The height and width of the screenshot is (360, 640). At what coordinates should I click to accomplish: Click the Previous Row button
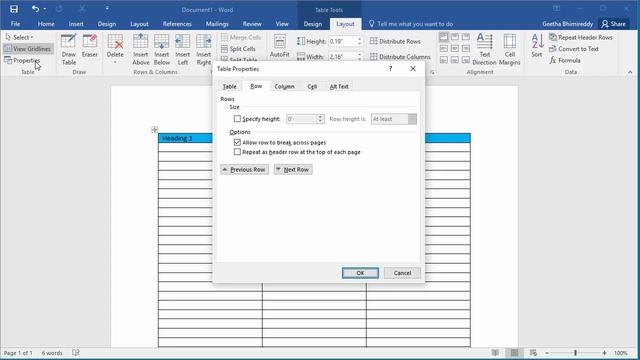[x=244, y=169]
